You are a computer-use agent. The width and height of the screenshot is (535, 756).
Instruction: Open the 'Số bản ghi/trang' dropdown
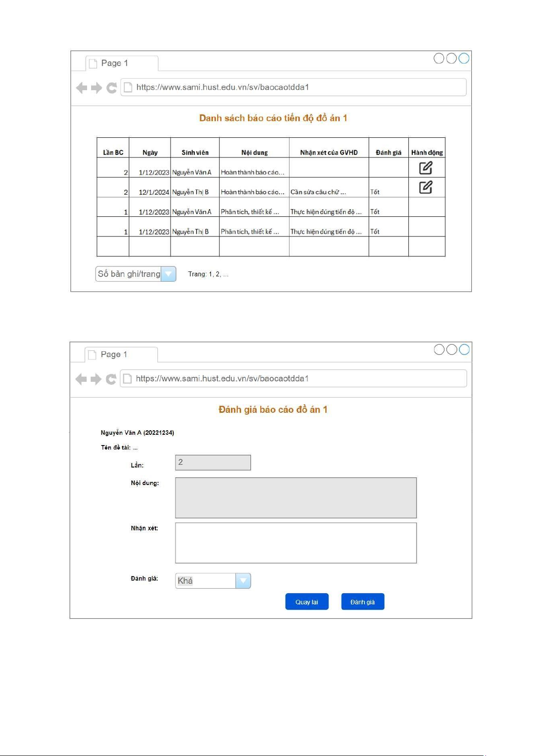point(168,274)
